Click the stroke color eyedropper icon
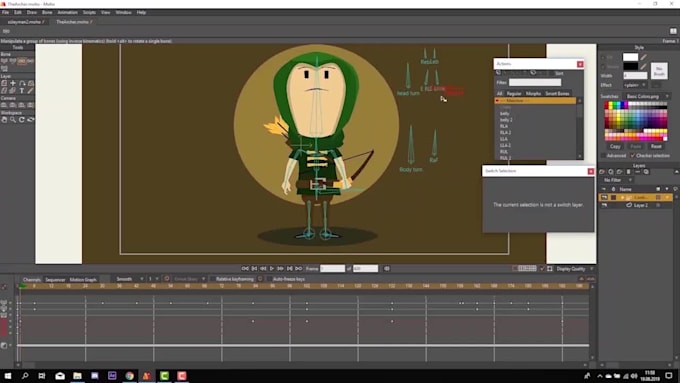680x383 pixels. click(x=644, y=66)
